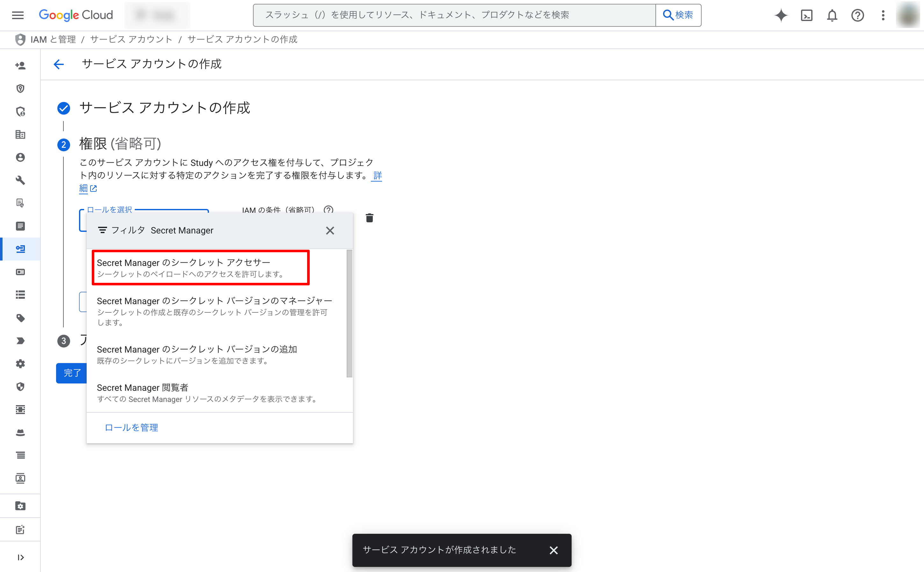924x572 pixels.
Task: Open Labels using the tag icon
Action: point(20,318)
